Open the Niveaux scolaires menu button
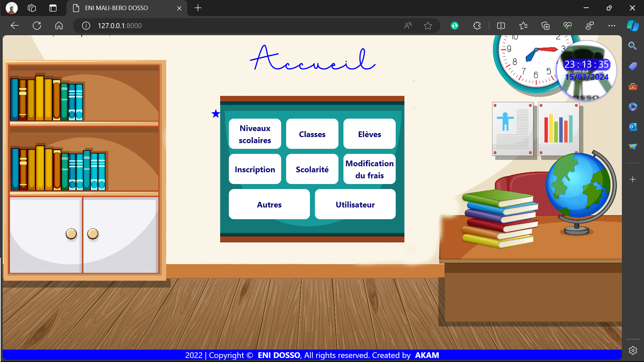Screen dimensions: 644x362 click(x=255, y=134)
